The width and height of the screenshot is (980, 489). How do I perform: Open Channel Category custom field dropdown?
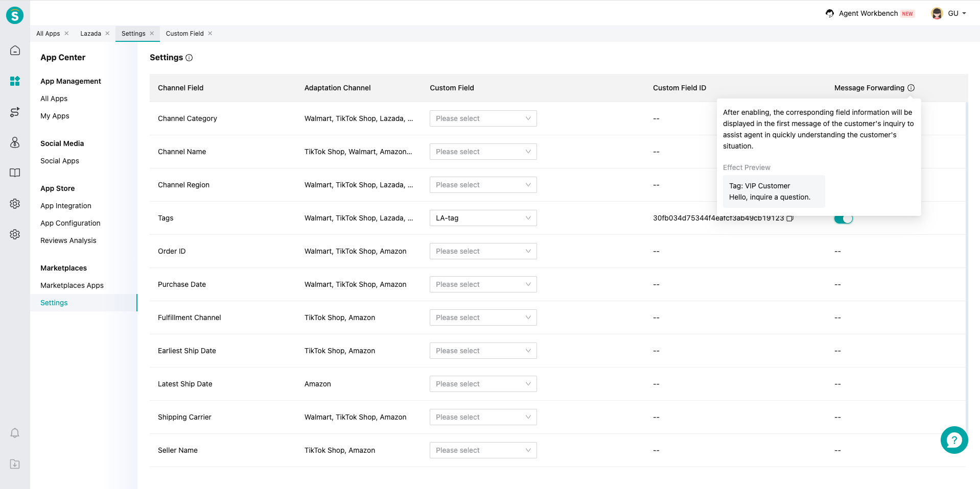483,118
